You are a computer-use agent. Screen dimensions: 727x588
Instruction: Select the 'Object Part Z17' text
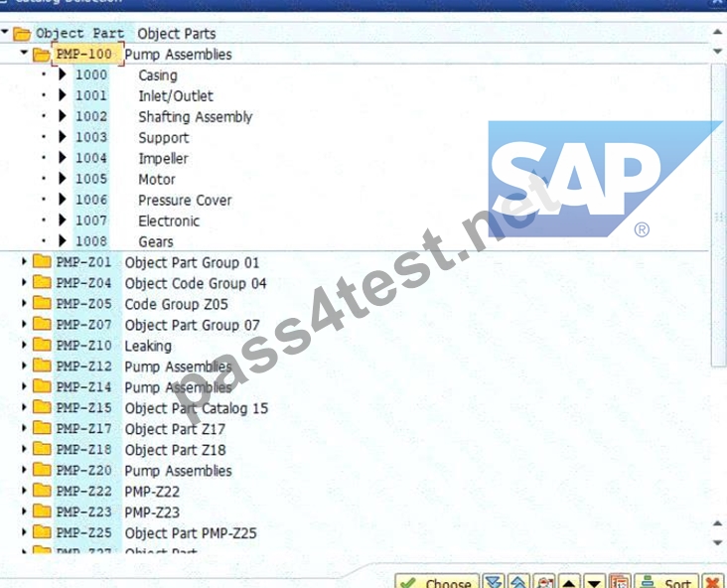175,429
